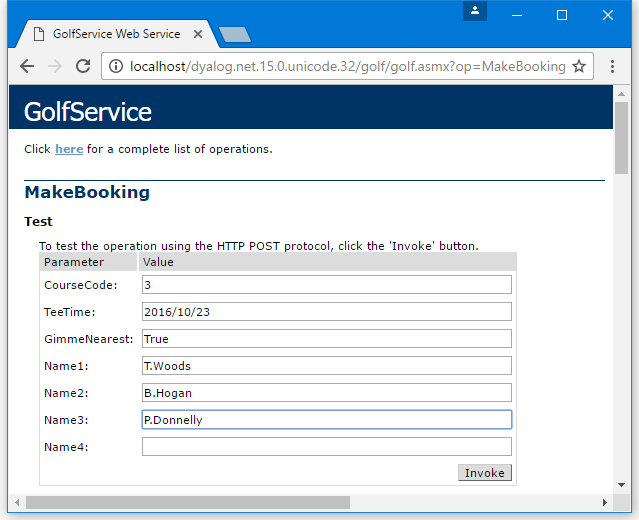Bookmark this page with star icon
The image size is (639, 520).
pyautogui.click(x=579, y=66)
